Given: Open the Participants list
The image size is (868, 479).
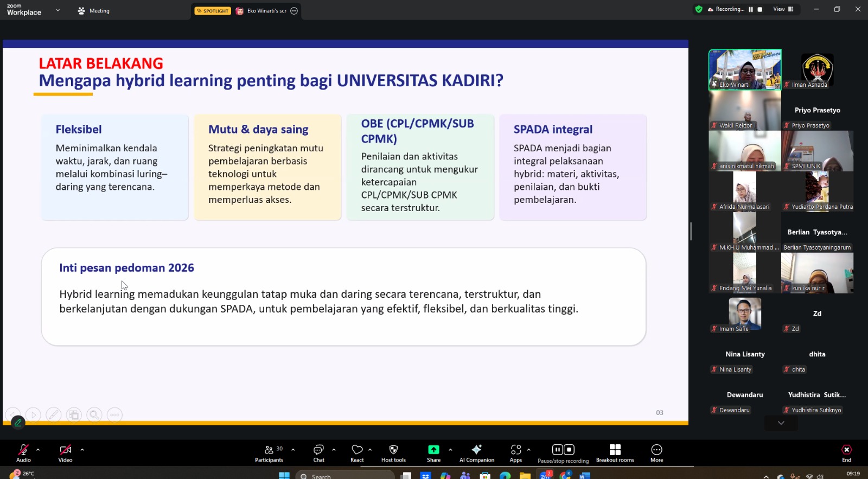Looking at the screenshot, I should tap(269, 453).
